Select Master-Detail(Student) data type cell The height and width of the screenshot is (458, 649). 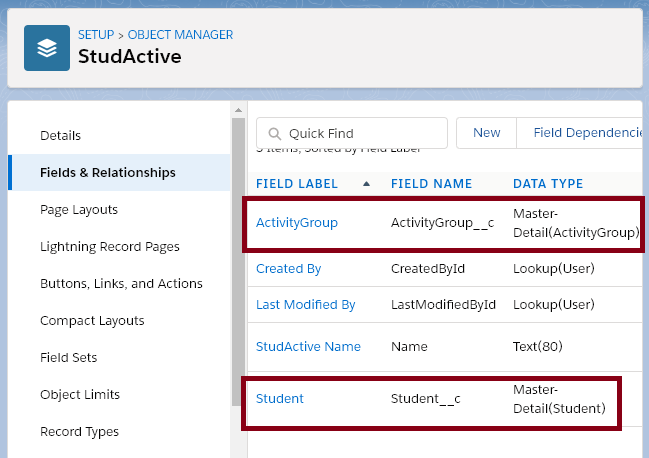559,399
